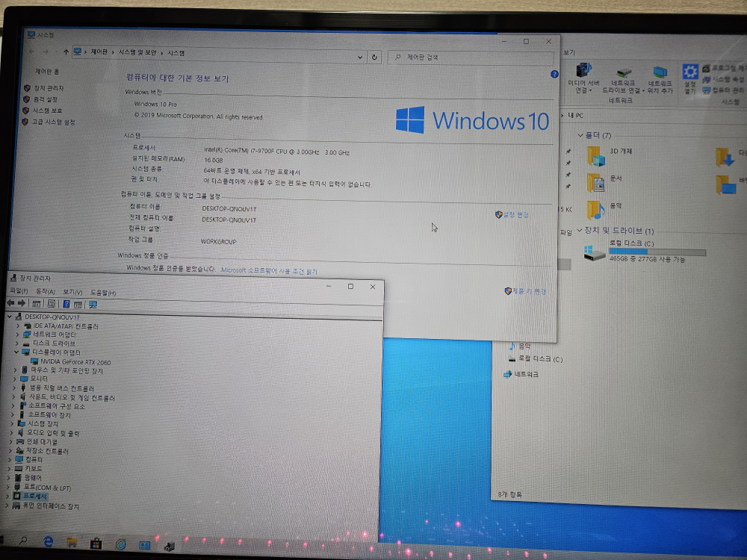This screenshot has height=560, width=747.
Task: Click 네트워크 위치 추가 in the ribbon
Action: pyautogui.click(x=660, y=80)
